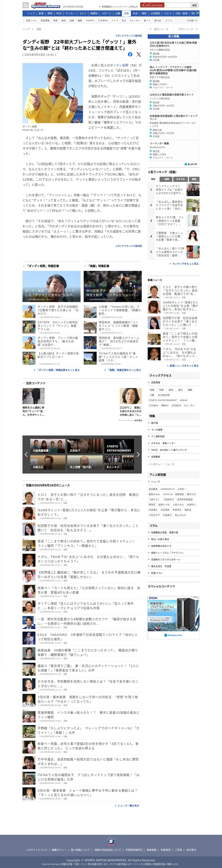The height and width of the screenshot is (868, 222).
Task: Click carousel right arrow
Action: click(x=138, y=454)
